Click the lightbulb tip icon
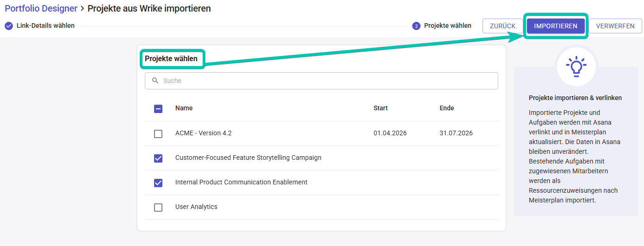644x246 pixels. coord(576,67)
